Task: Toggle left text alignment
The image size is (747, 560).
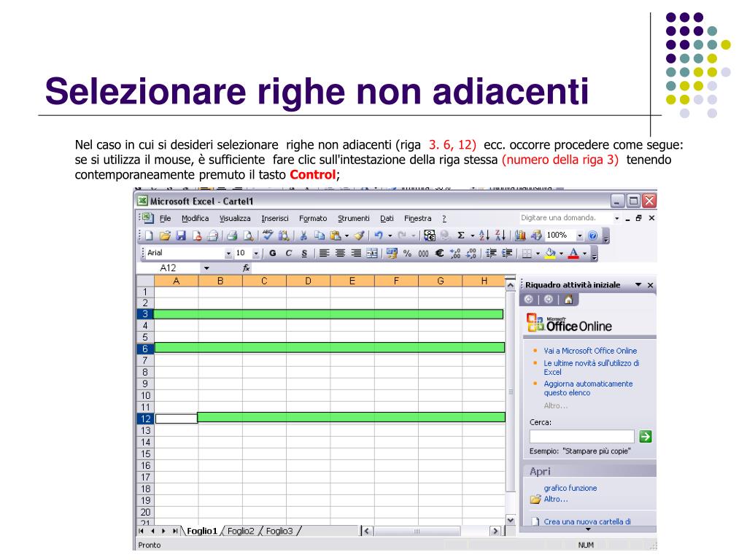Action: click(x=324, y=253)
